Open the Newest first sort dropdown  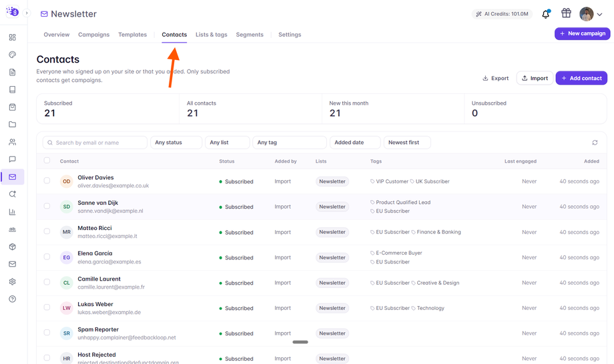pyautogui.click(x=407, y=143)
